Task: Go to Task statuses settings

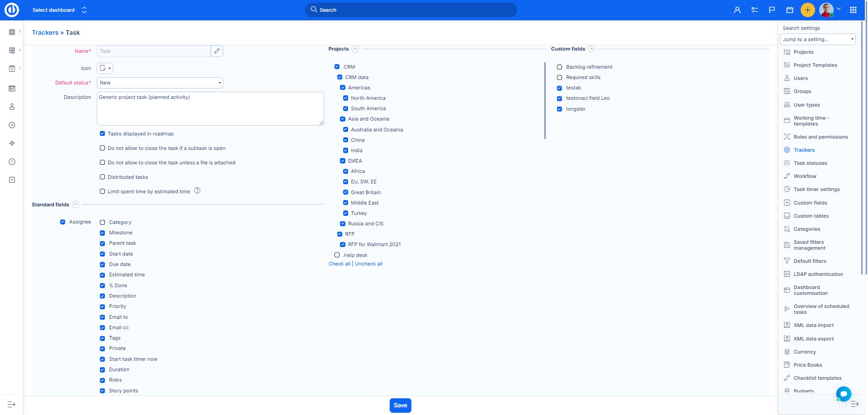Action: coord(810,163)
